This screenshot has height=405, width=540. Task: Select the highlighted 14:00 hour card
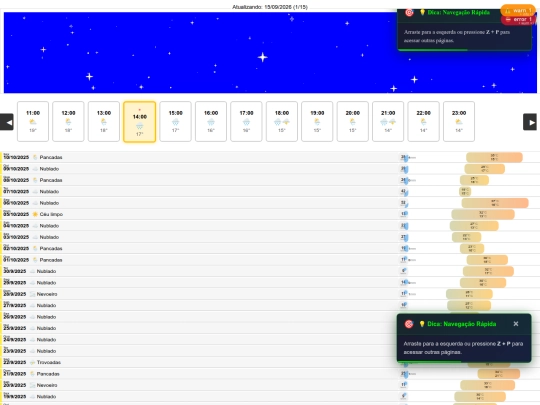[x=139, y=122]
